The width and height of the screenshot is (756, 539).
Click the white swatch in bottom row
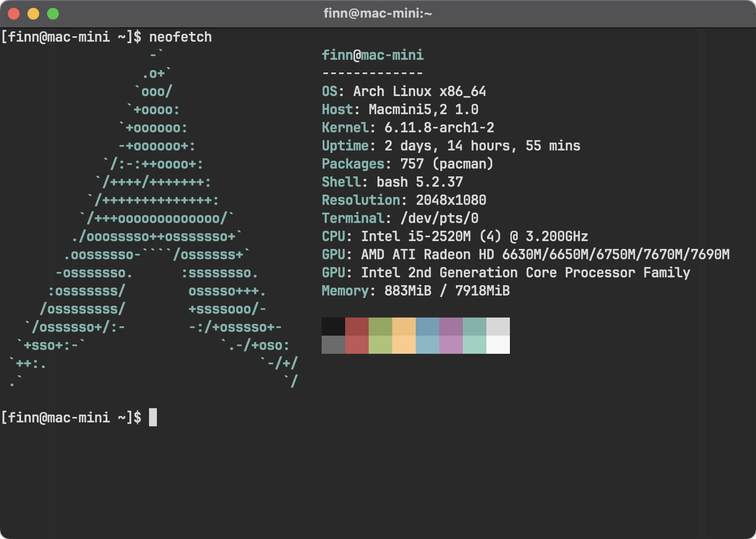pyautogui.click(x=498, y=344)
